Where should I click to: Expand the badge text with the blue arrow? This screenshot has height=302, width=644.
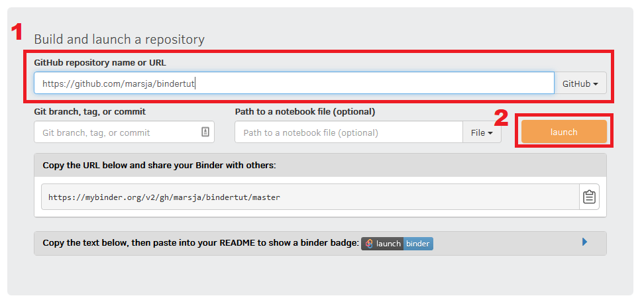[x=585, y=242]
